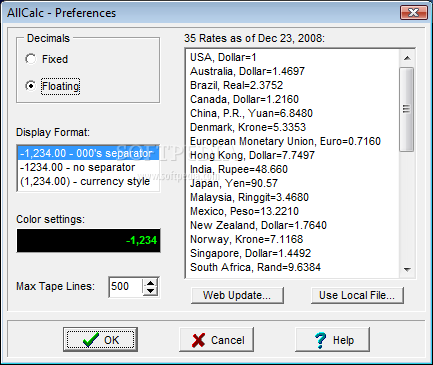Click the rates list scroll-up arrow
The height and width of the screenshot is (365, 433).
pos(407,58)
